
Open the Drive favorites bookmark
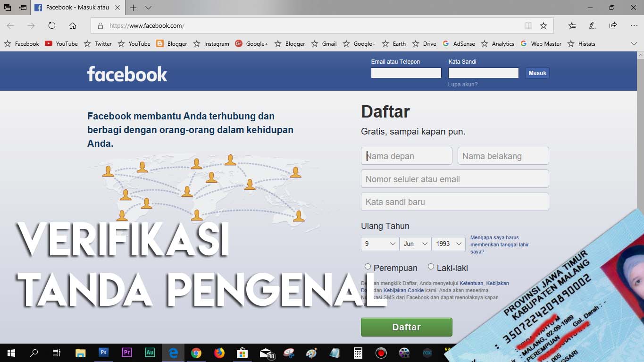point(424,43)
